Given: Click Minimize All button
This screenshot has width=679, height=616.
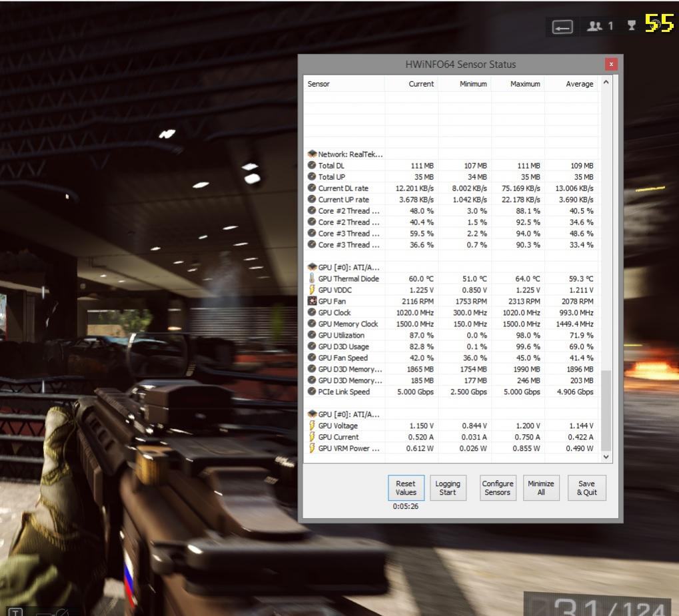Looking at the screenshot, I should click(x=541, y=487).
